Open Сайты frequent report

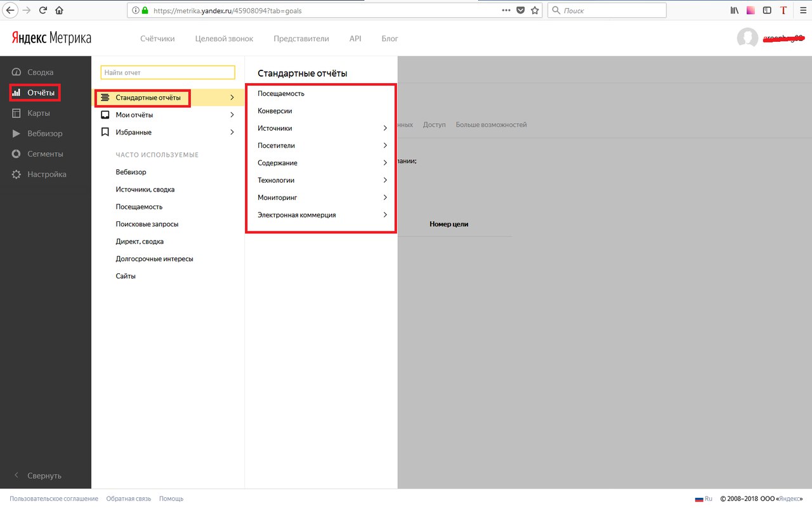(126, 276)
